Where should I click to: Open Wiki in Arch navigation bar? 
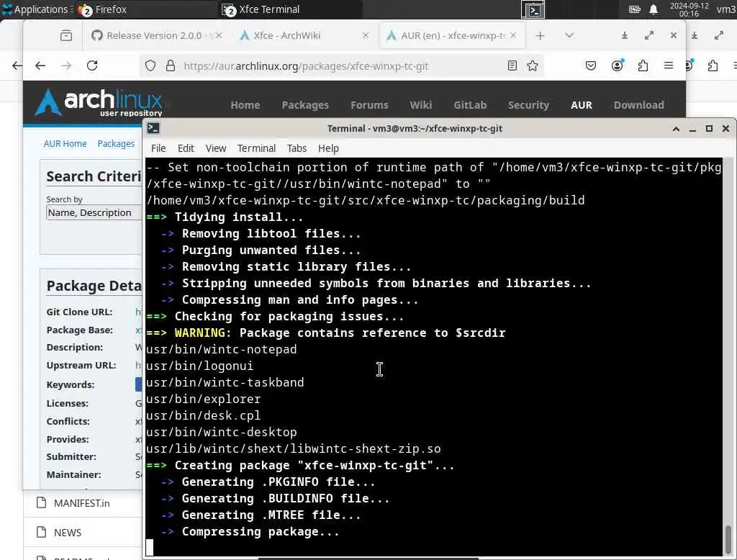(420, 105)
